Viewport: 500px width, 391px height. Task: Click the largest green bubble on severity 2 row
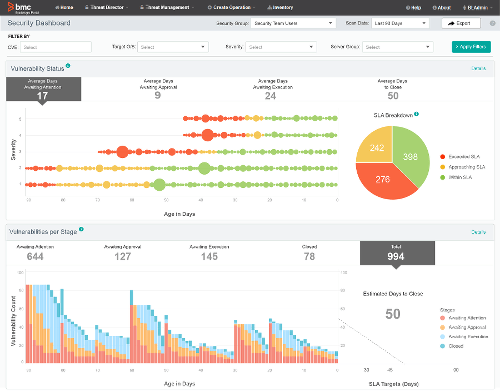[x=204, y=168]
